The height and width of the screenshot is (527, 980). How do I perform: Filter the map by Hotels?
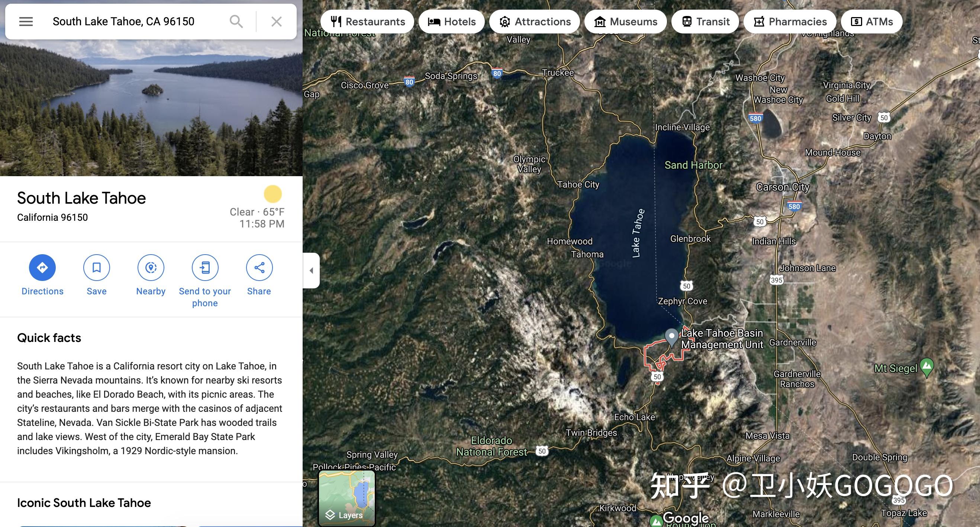pos(452,22)
